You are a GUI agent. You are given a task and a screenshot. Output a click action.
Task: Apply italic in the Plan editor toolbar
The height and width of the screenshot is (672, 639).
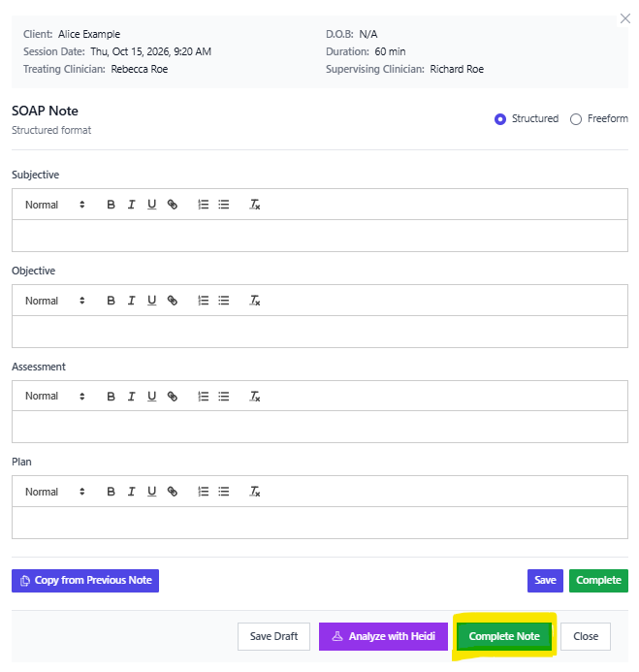131,492
